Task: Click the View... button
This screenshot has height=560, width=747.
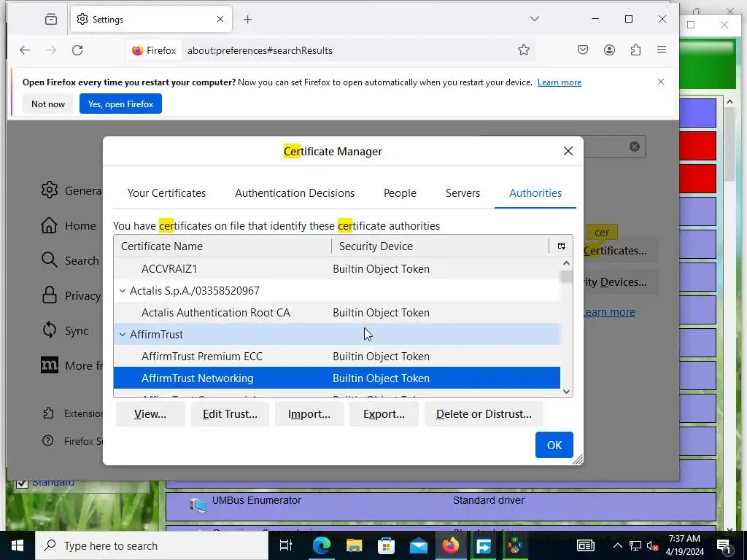Action: [150, 414]
